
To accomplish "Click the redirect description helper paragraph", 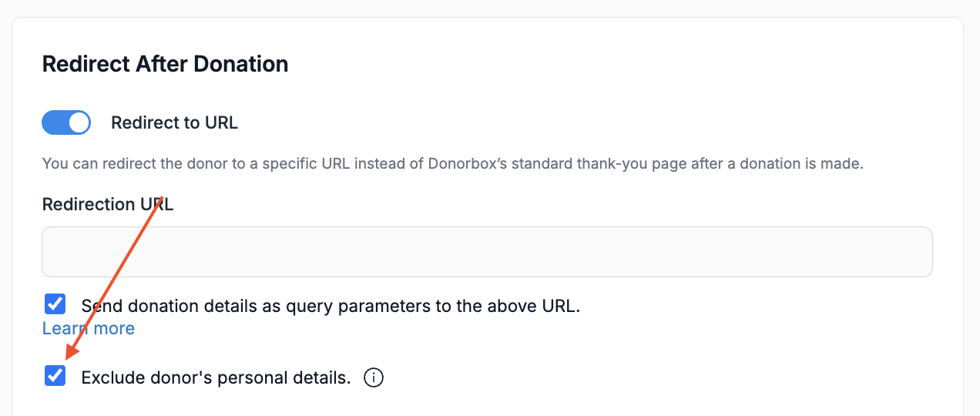I will (453, 164).
